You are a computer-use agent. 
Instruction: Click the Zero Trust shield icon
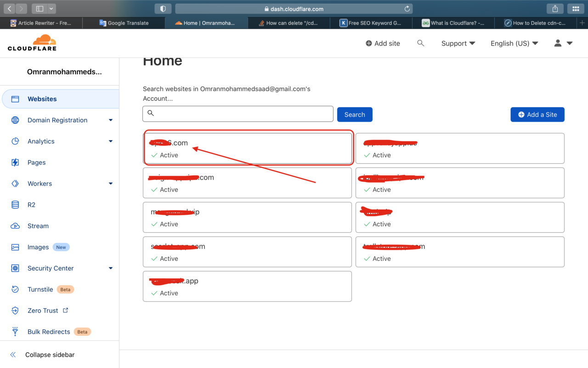point(15,310)
